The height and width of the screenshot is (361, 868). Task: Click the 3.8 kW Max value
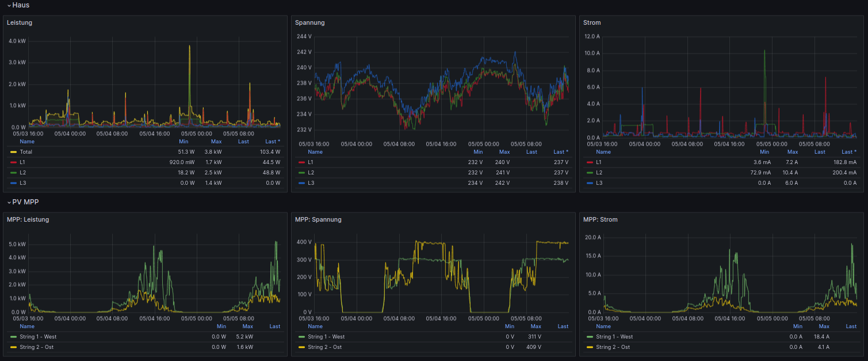213,152
